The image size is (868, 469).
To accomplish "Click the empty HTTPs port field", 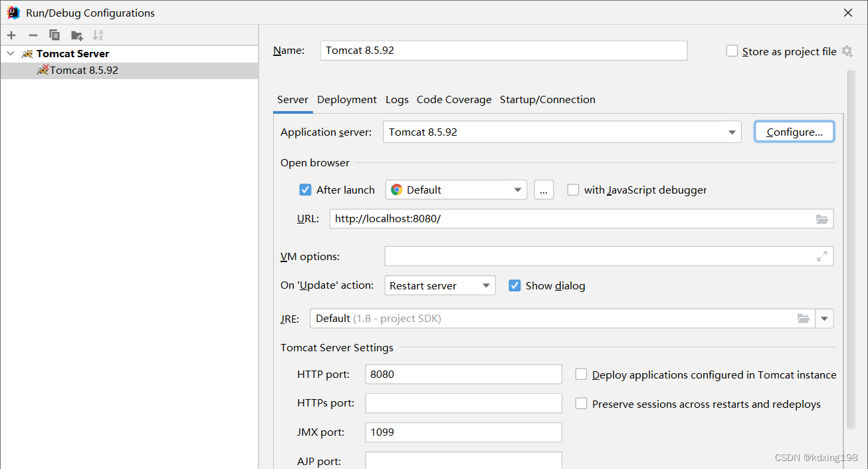I will coord(464,403).
